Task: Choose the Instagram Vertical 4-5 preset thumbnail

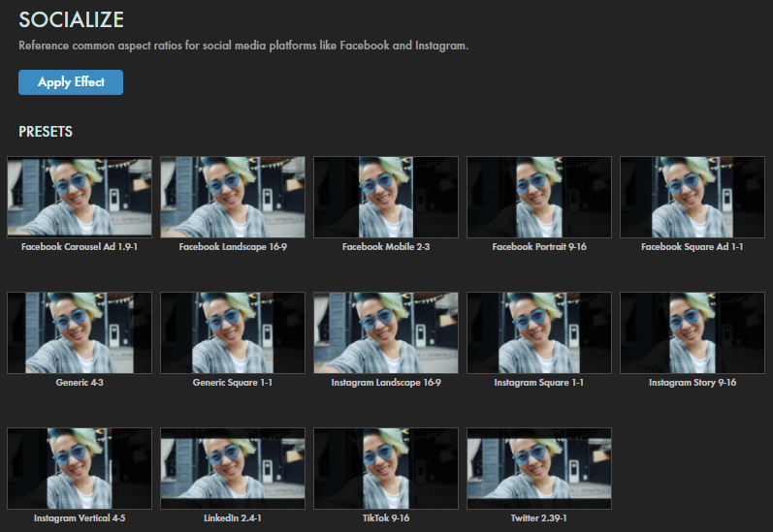Action: pos(80,468)
